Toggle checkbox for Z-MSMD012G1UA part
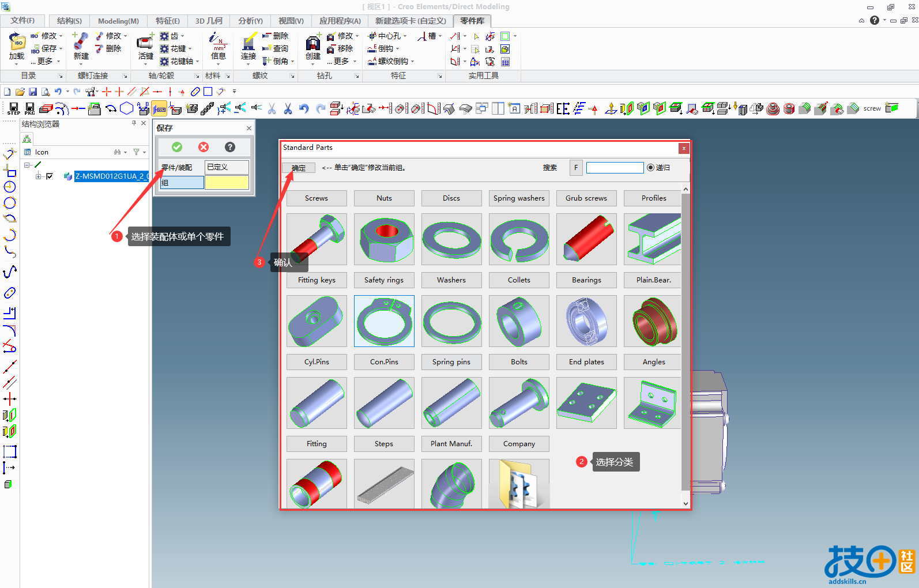The height and width of the screenshot is (588, 919). [50, 176]
